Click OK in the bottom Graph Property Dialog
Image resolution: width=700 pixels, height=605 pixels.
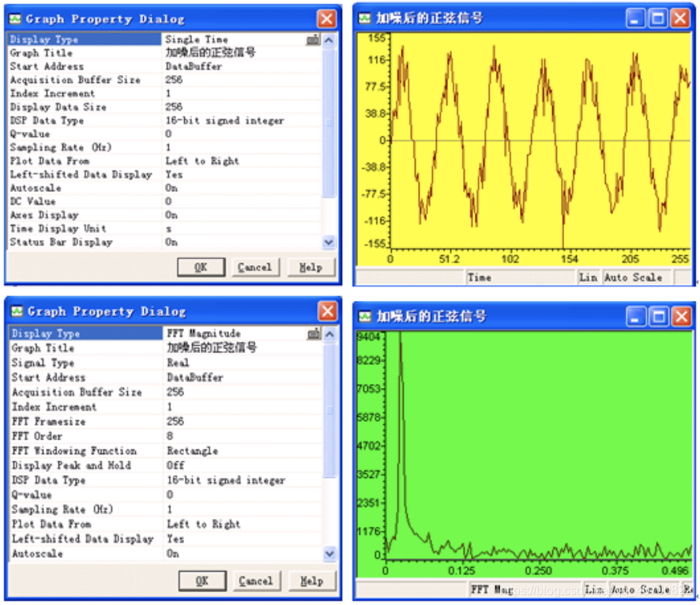pos(202,581)
